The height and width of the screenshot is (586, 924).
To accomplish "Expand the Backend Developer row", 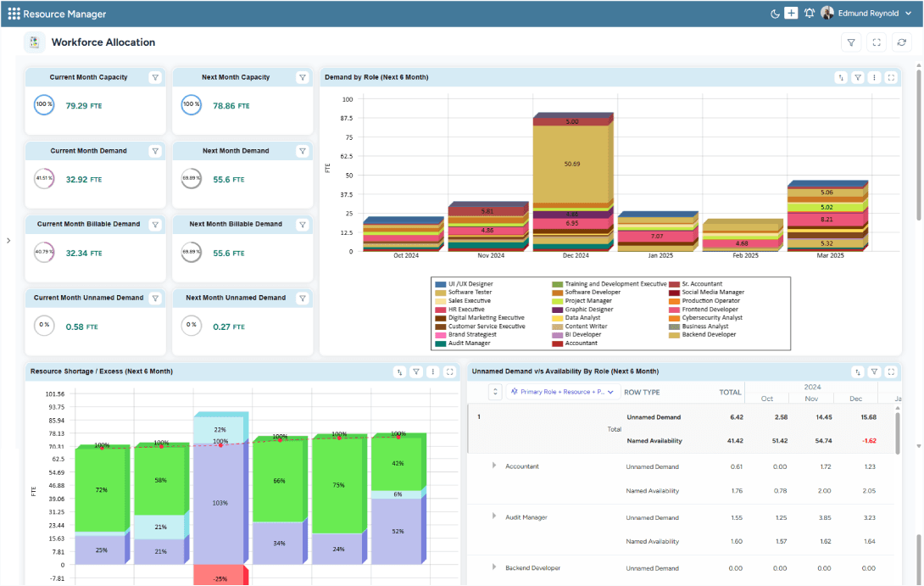I will tap(494, 567).
